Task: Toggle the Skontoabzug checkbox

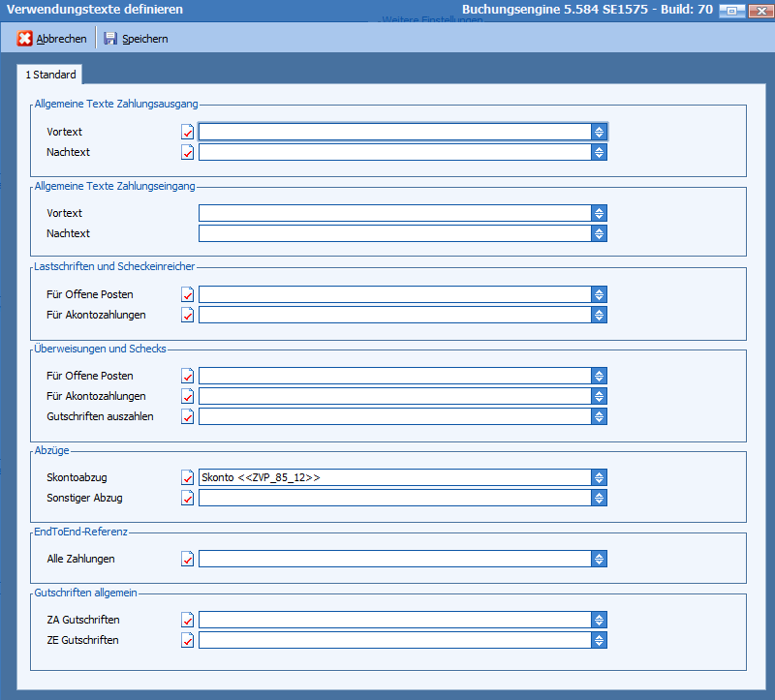Action: click(188, 477)
